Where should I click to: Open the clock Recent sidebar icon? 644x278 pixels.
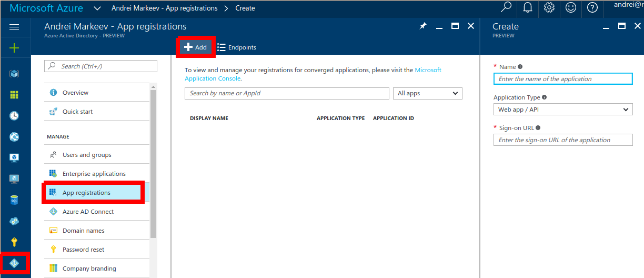14,116
